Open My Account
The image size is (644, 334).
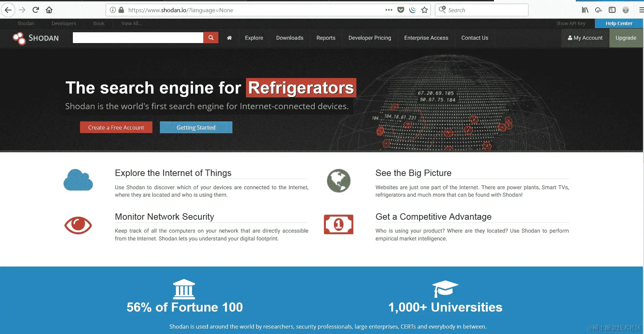click(585, 38)
